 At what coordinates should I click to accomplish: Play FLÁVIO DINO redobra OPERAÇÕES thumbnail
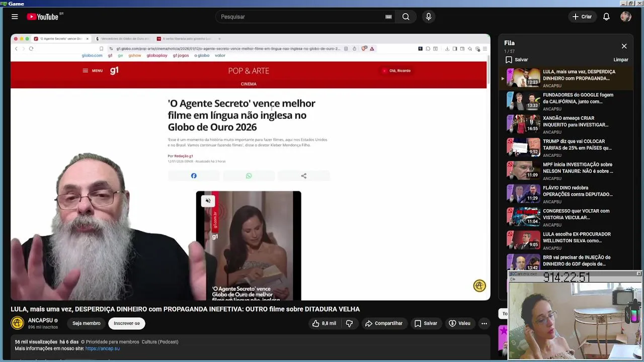[x=523, y=194]
